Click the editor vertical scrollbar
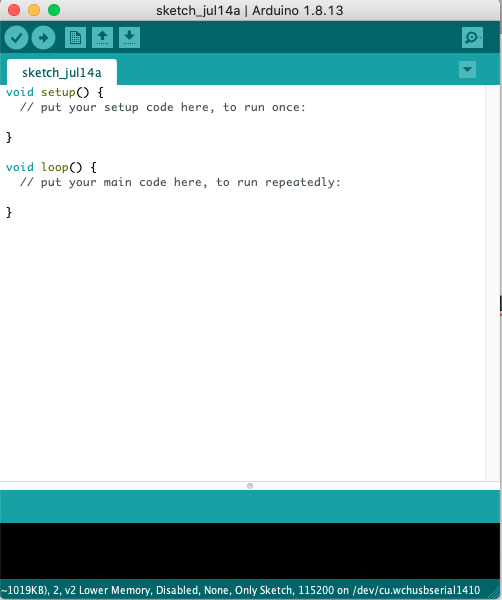 click(492, 283)
